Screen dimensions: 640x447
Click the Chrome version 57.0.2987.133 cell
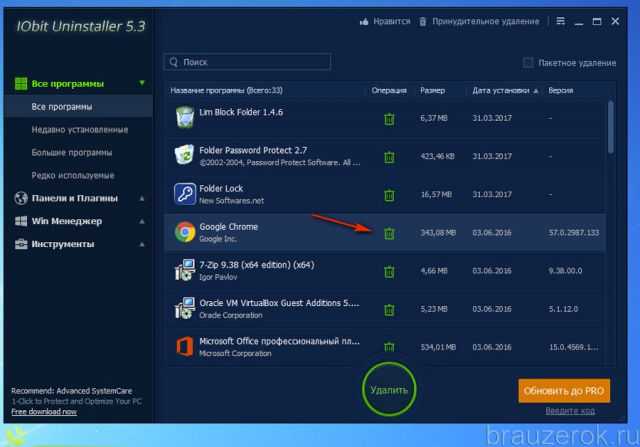(x=573, y=233)
